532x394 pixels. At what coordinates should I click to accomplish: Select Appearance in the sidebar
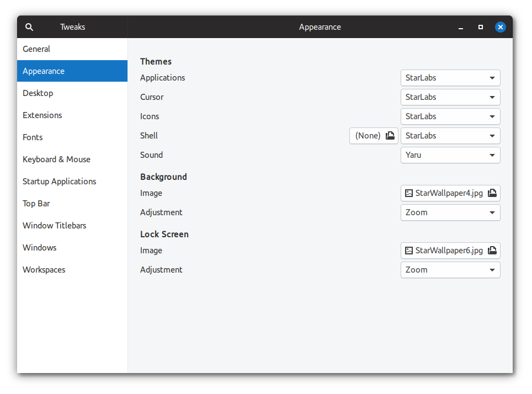[x=72, y=71]
